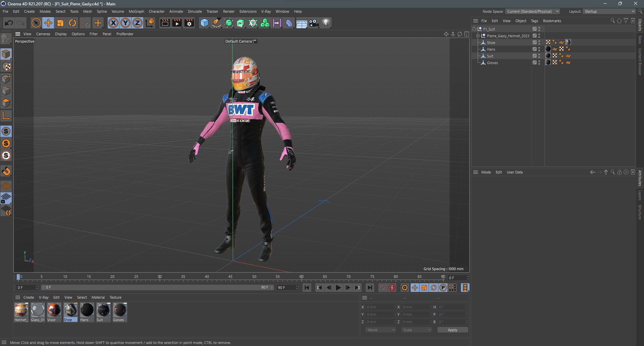The width and height of the screenshot is (644, 346).
Task: Render the active view
Action: pyautogui.click(x=165, y=23)
